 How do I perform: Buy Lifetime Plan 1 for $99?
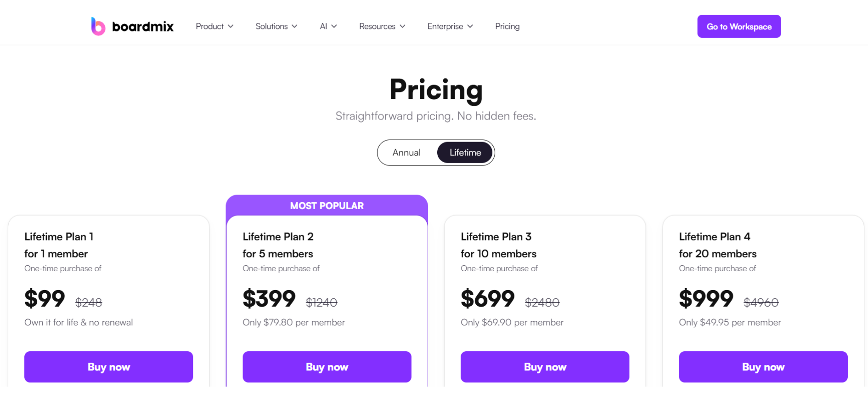108,367
